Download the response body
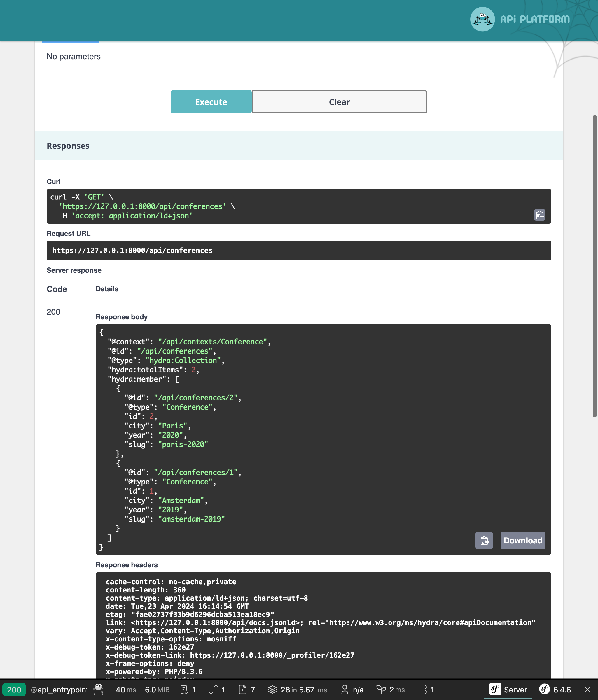Viewport: 598px width, 700px height. pos(522,540)
